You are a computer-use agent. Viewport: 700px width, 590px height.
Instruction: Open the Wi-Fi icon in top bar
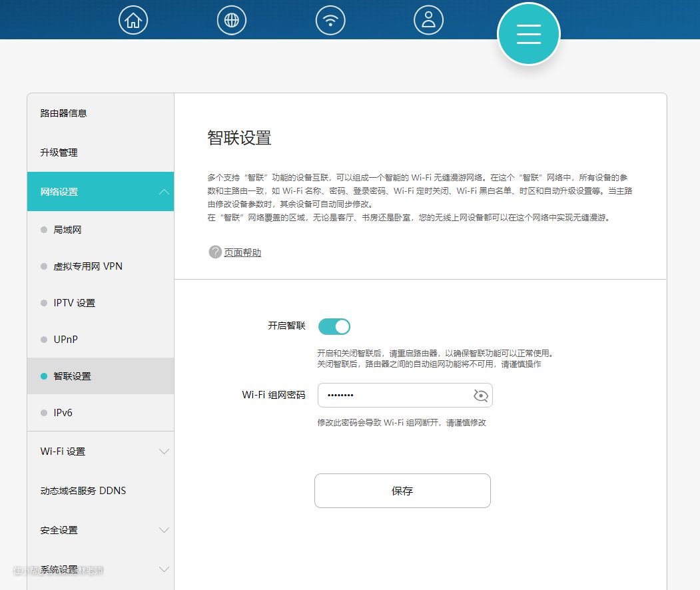(x=330, y=21)
